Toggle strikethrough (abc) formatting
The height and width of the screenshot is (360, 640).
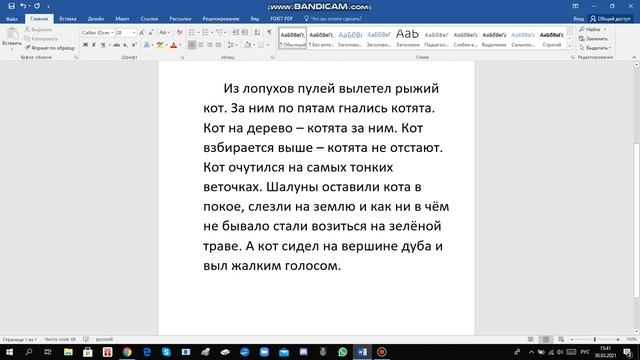click(117, 45)
